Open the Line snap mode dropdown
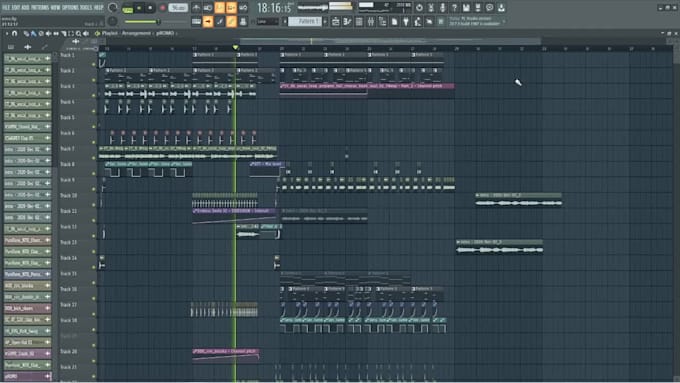The image size is (680, 383). tap(267, 21)
